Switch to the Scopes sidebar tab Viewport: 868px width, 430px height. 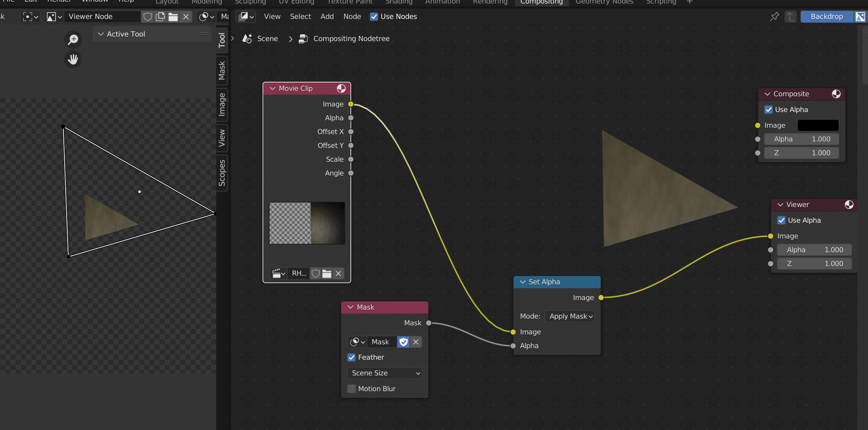[x=222, y=173]
